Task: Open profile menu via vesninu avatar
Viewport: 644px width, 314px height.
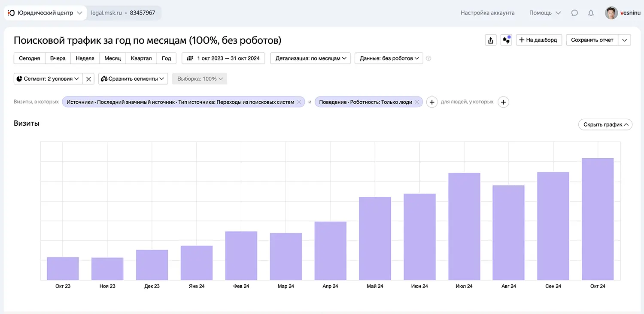Action: click(611, 13)
